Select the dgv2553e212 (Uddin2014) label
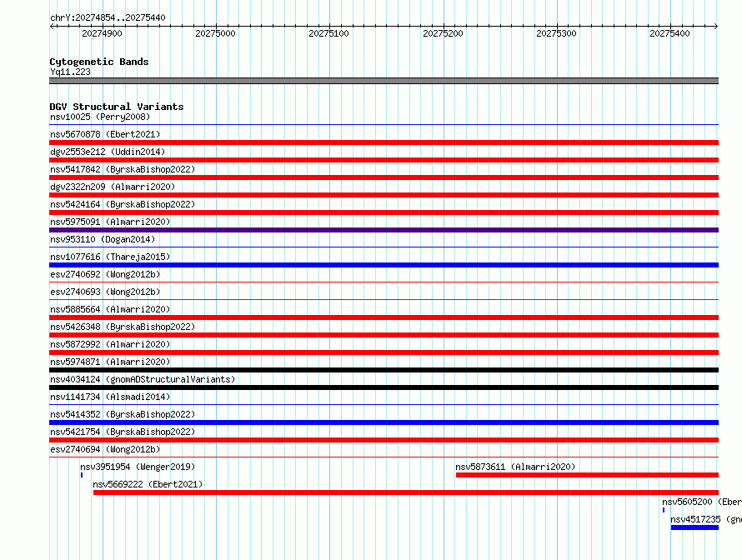 click(x=108, y=152)
